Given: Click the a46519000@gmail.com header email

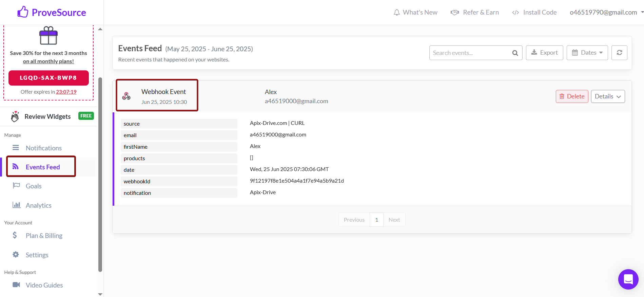Looking at the screenshot, I should point(296,101).
